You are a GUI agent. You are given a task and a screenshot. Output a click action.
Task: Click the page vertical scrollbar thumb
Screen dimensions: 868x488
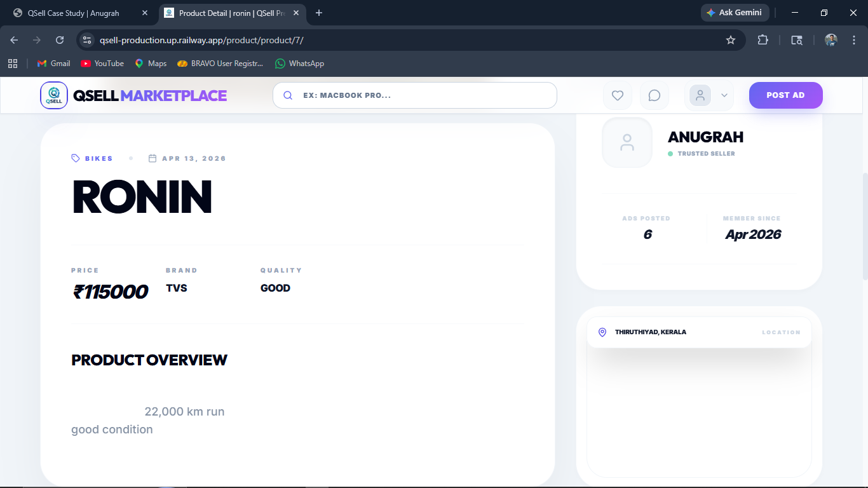click(864, 226)
